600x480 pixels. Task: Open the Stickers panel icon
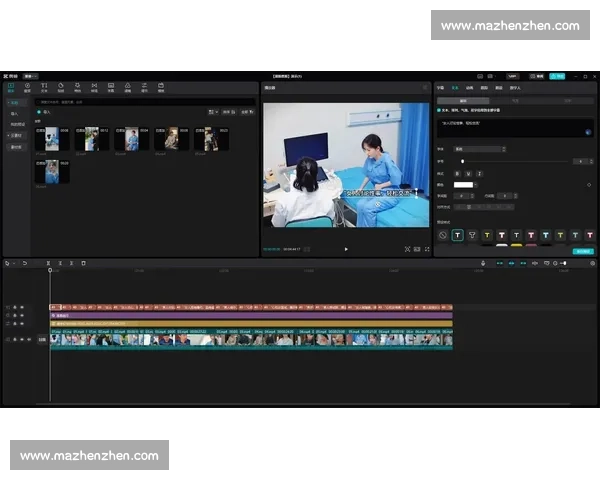61,88
